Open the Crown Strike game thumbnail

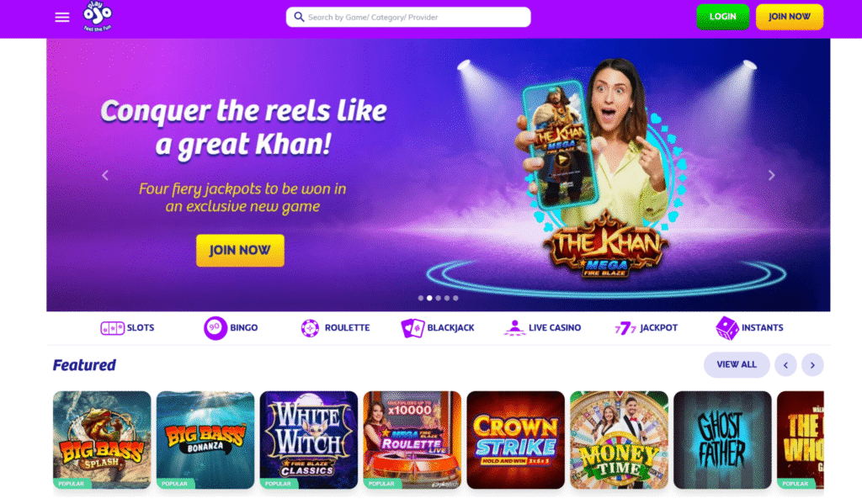[516, 440]
